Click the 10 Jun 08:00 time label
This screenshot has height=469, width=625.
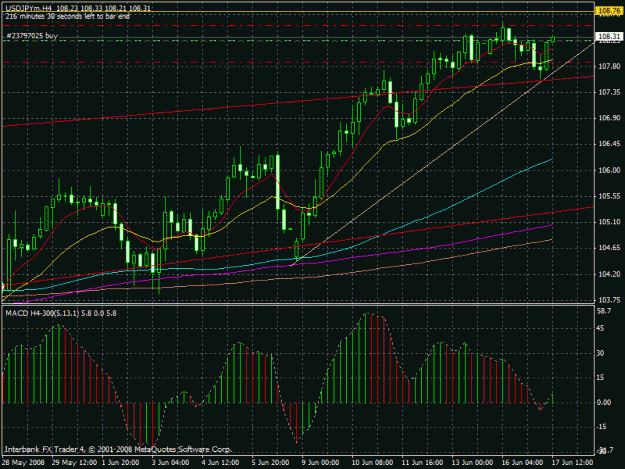tap(372, 463)
